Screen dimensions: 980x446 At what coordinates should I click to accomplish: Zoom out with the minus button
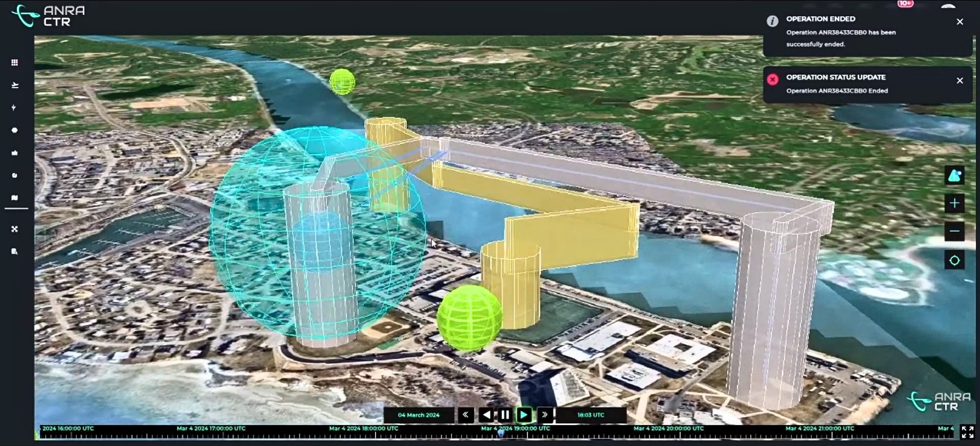954,231
